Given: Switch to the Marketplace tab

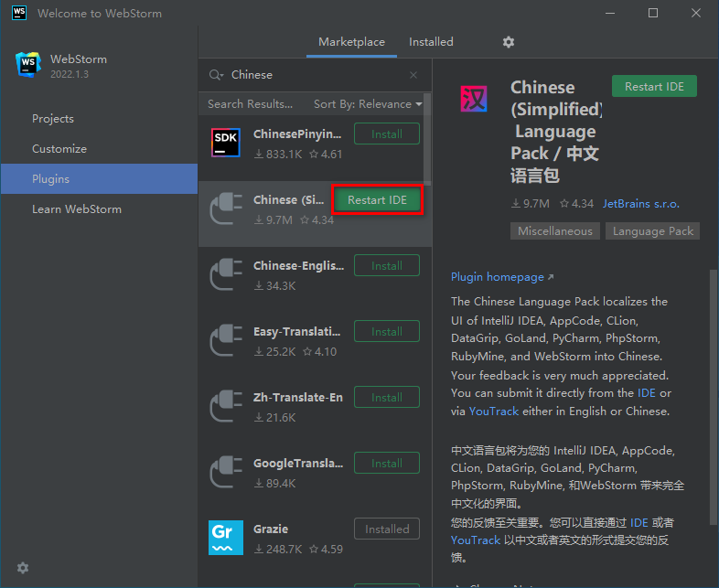Looking at the screenshot, I should 351,42.
